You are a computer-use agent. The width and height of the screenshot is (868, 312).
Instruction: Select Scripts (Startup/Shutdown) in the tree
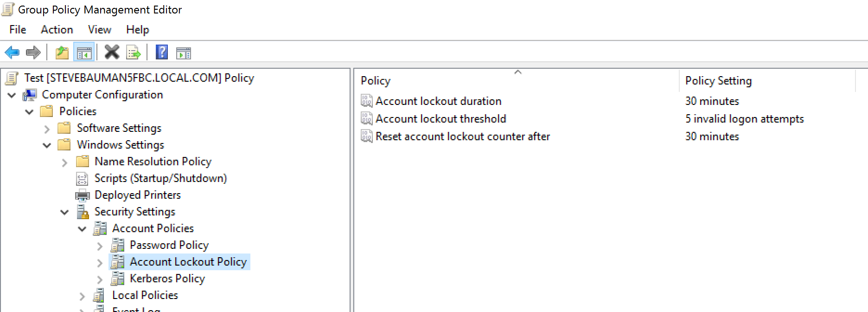tap(160, 178)
